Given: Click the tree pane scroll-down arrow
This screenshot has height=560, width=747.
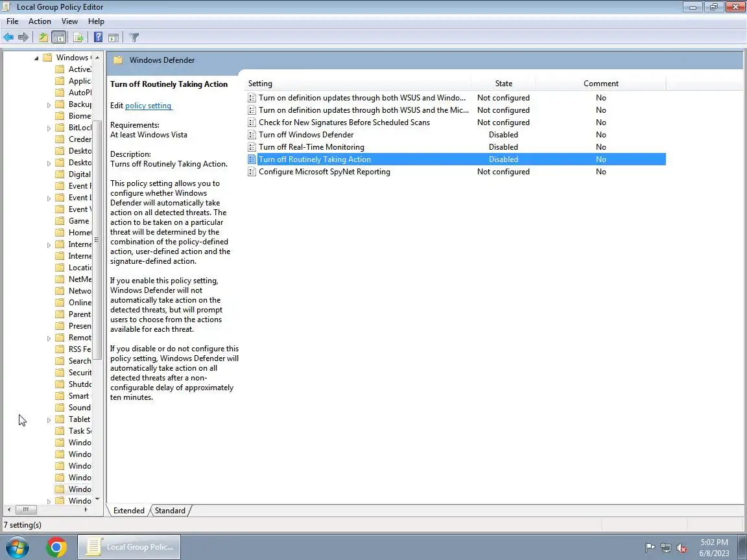Looking at the screenshot, I should [97, 499].
